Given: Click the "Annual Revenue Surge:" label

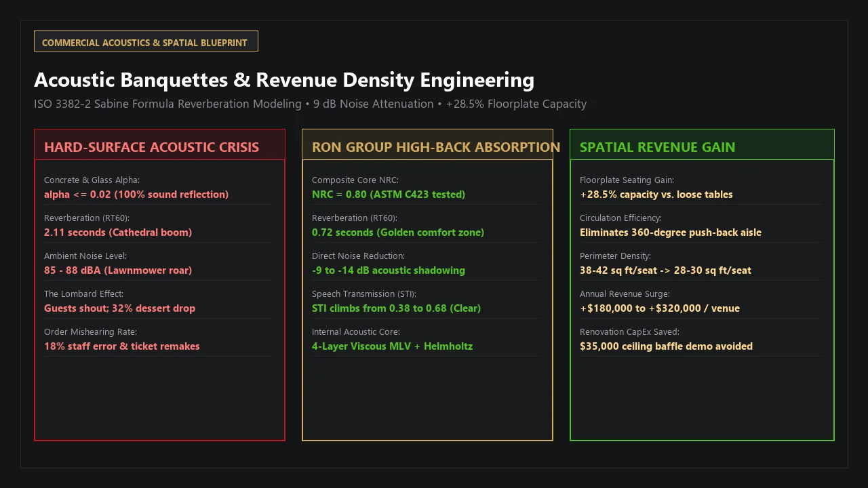Looking at the screenshot, I should coord(625,294).
